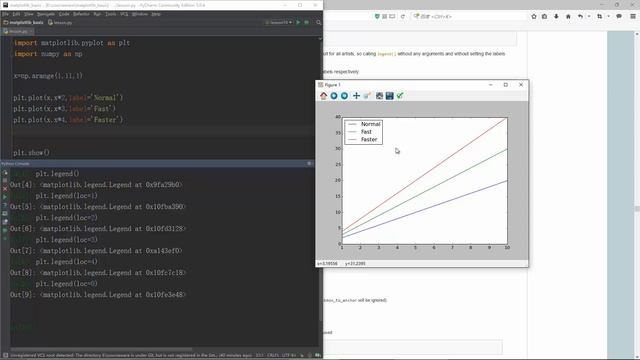The image size is (640, 360).
Task: Open Configure subplots in Figure 1 toolbar
Action: point(379,96)
